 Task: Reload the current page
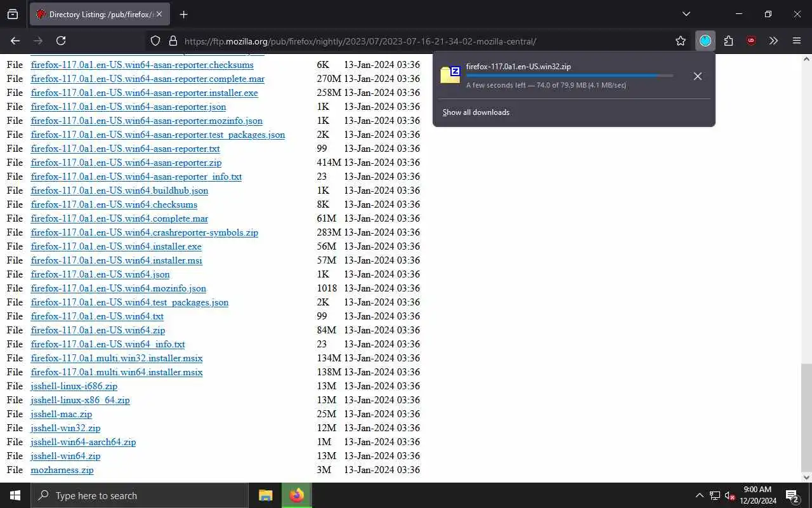coord(61,41)
